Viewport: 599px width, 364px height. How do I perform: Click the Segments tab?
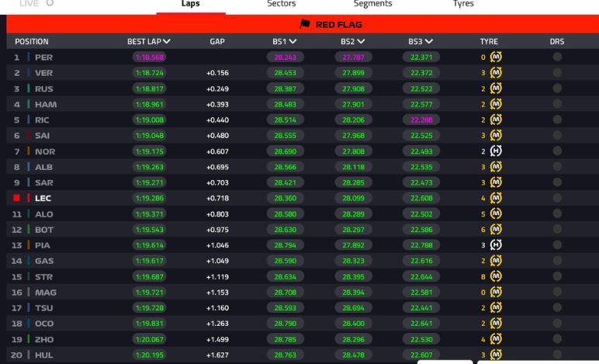coord(372,4)
